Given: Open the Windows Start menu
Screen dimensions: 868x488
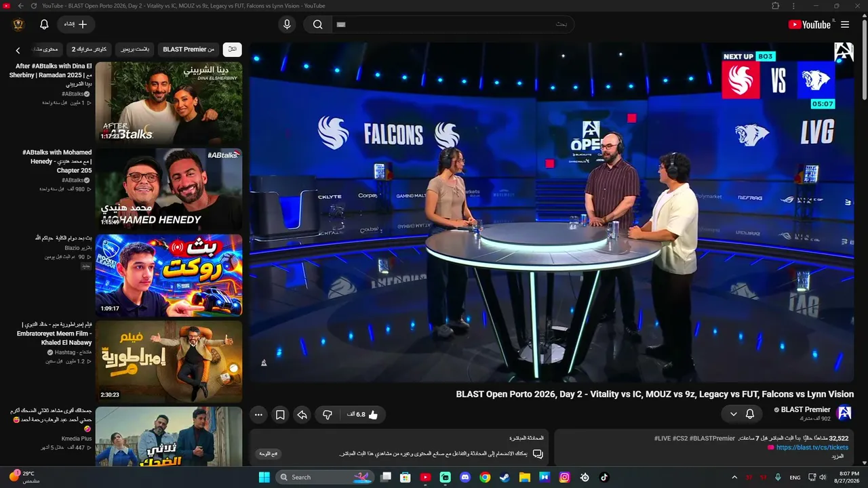Looking at the screenshot, I should 264,477.
